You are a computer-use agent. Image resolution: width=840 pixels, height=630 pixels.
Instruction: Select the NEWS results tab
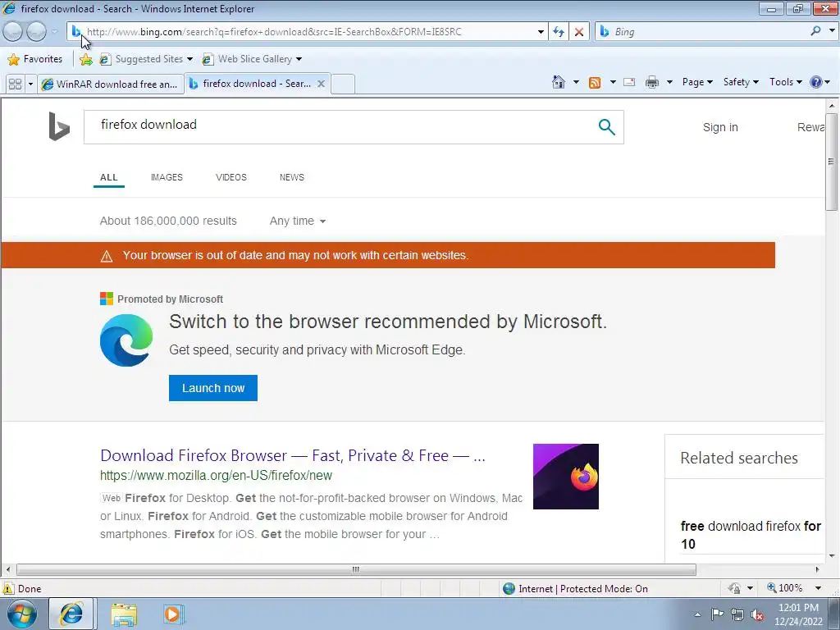[291, 177]
